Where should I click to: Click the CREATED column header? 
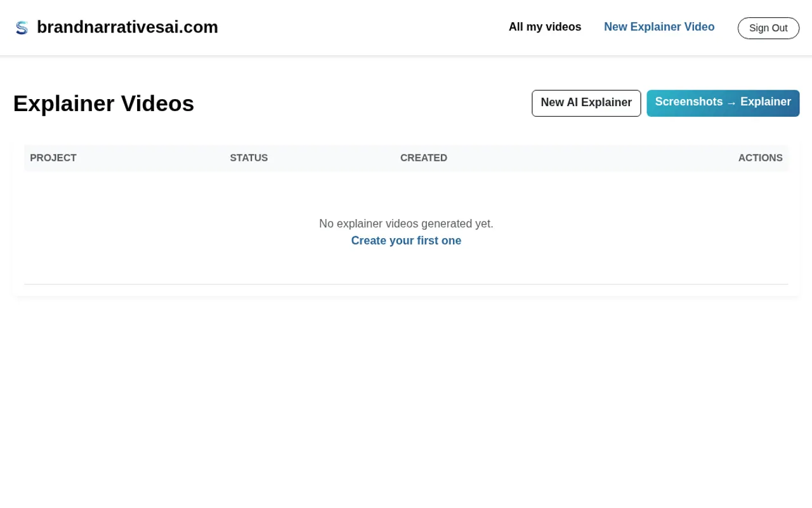click(424, 158)
